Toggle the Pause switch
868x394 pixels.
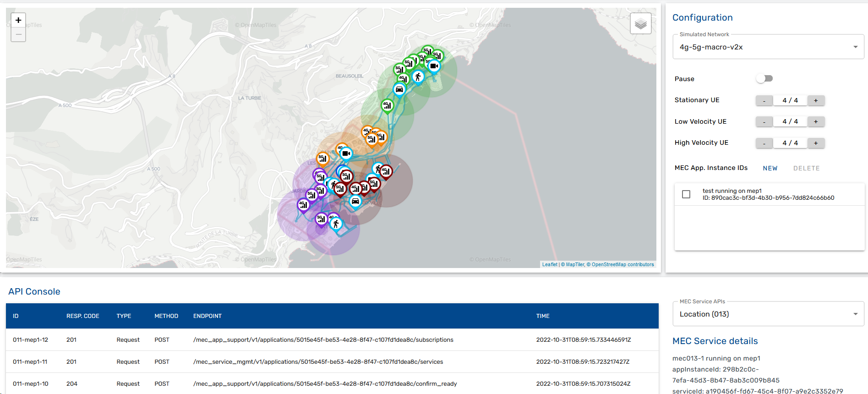click(x=764, y=79)
